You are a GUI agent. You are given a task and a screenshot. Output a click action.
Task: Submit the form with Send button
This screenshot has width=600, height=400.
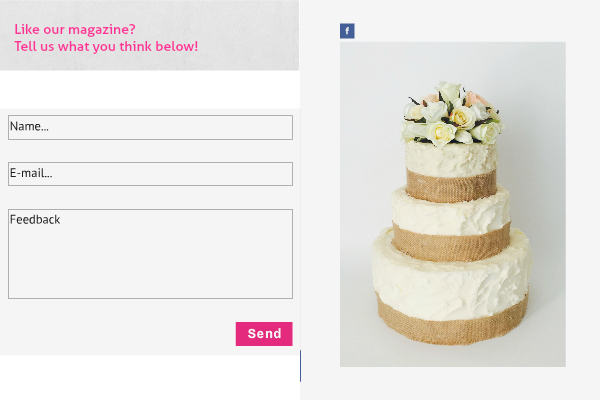264,334
